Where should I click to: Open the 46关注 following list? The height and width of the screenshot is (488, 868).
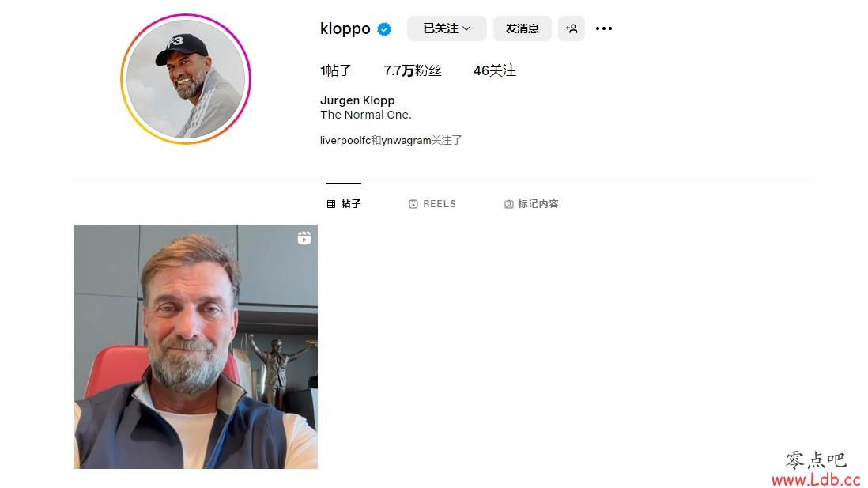[x=495, y=70]
